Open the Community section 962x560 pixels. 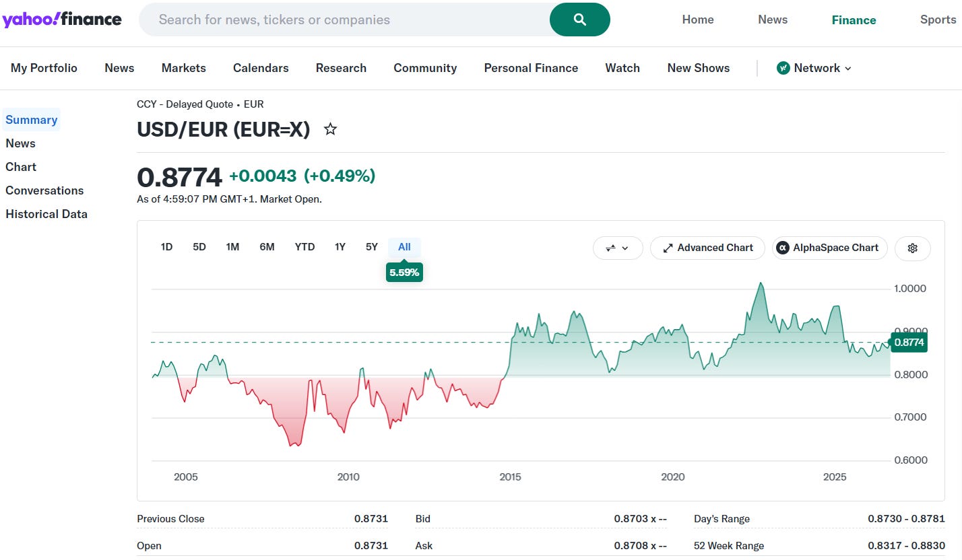click(425, 68)
